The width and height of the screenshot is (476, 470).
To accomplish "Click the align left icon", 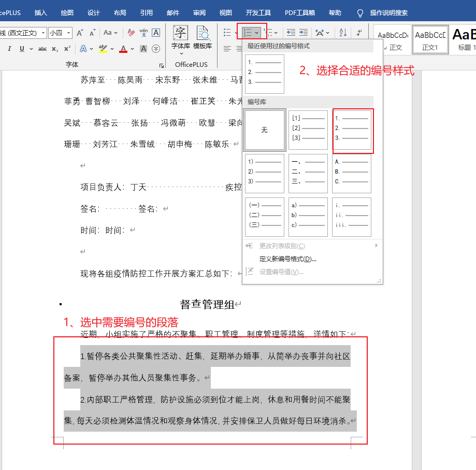I will [227, 49].
